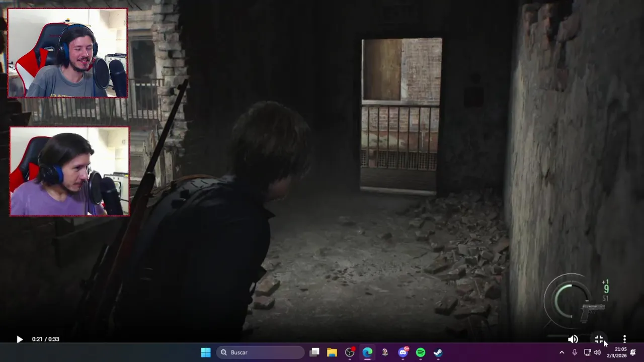Switch to Microsoft Edge in the taskbar
Image resolution: width=644 pixels, height=362 pixels.
pos(367,352)
